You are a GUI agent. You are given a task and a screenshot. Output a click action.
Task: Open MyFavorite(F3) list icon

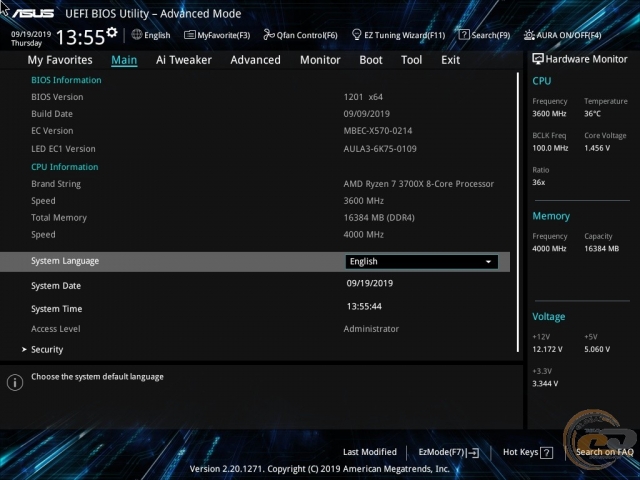click(189, 35)
